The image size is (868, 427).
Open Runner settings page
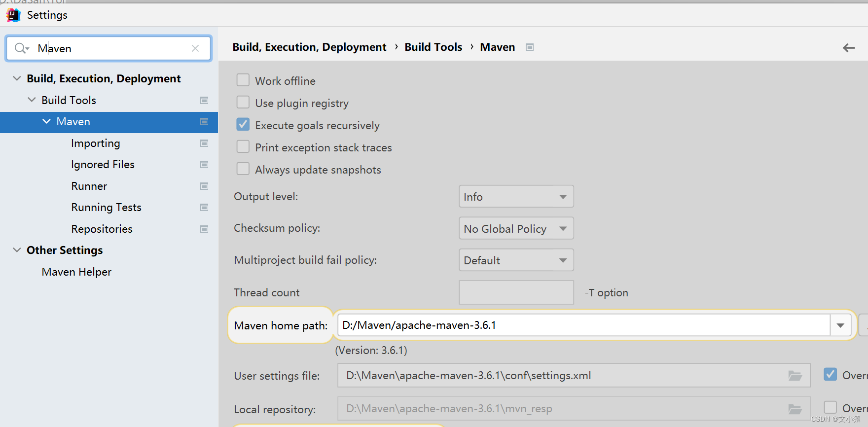click(x=89, y=186)
